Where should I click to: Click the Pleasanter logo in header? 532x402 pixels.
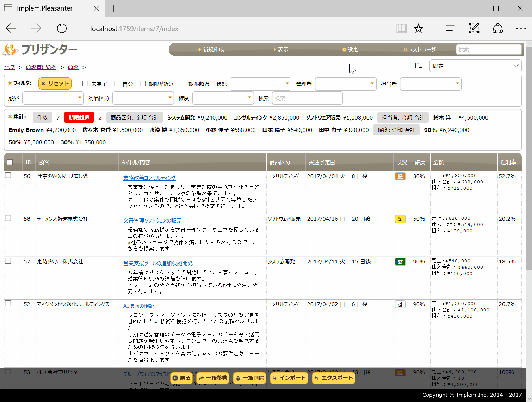40,50
